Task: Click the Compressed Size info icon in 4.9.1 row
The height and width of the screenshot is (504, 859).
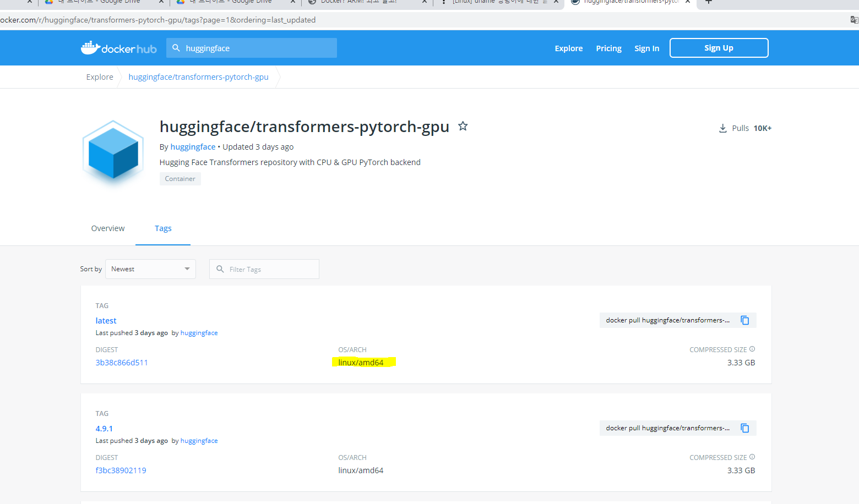Action: pos(752,457)
